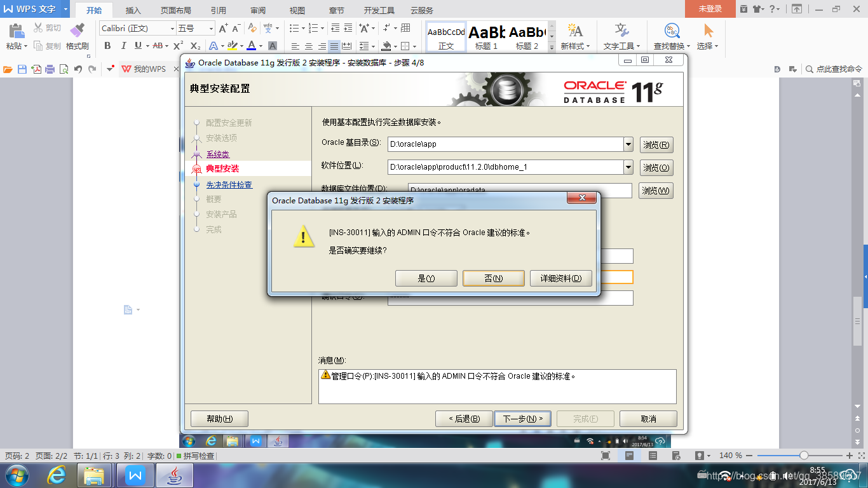This screenshot has width=868, height=488.
Task: Click the 系统类 step link
Action: click(218, 154)
